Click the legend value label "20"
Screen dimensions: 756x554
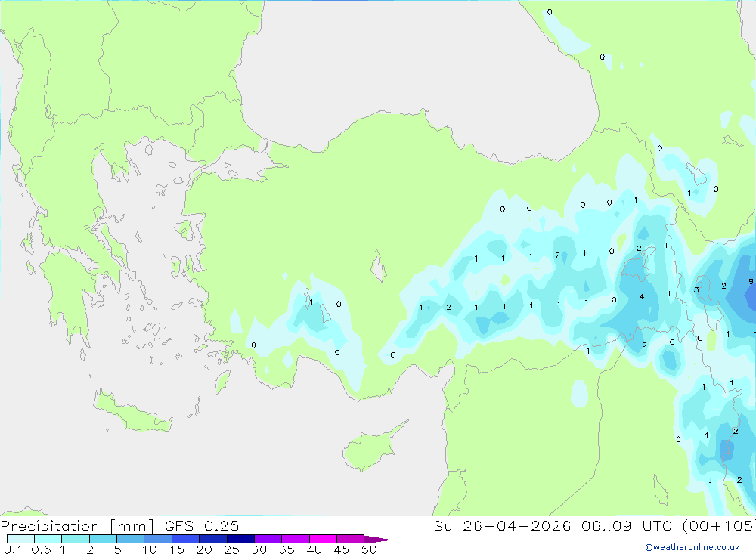[204, 549]
